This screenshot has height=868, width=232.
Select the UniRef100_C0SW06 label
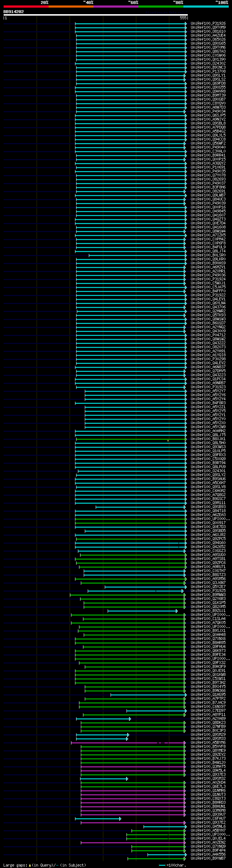tap(208, 56)
